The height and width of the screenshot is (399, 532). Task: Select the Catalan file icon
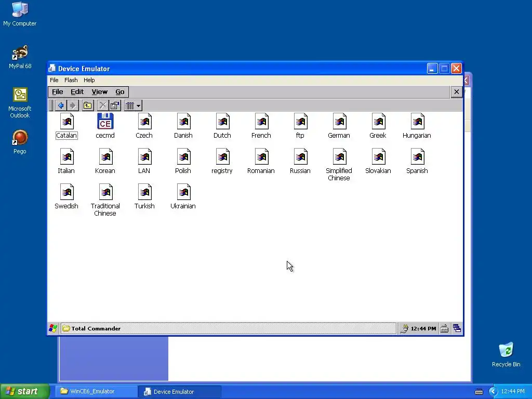pyautogui.click(x=67, y=122)
